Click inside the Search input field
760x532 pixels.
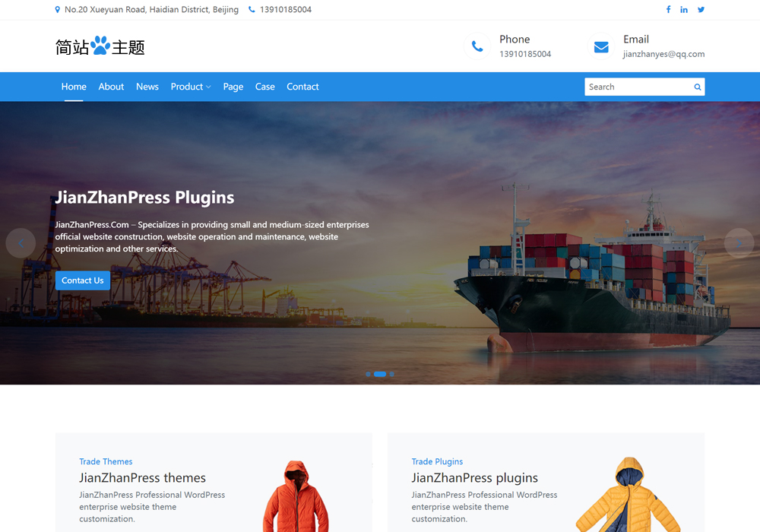click(638, 87)
